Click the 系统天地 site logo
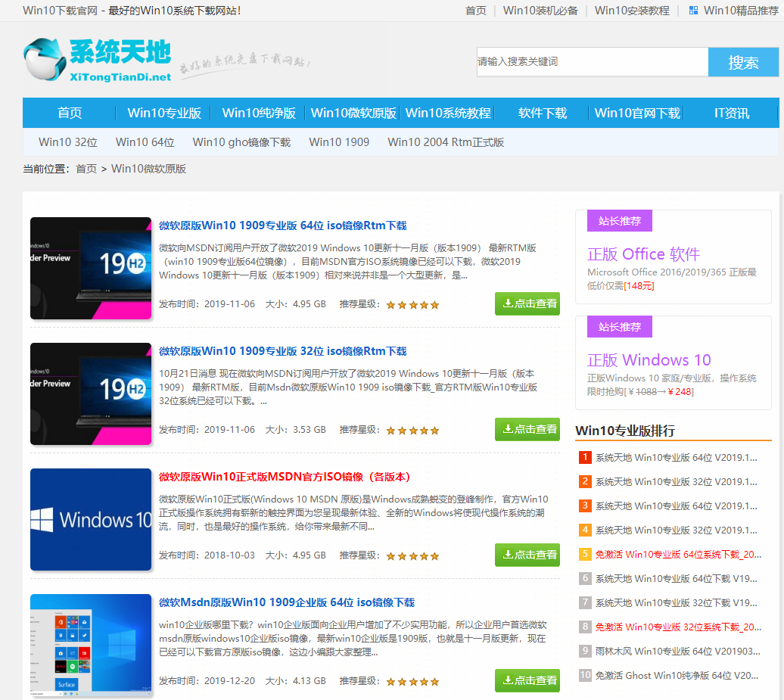784x700 pixels. click(98, 60)
